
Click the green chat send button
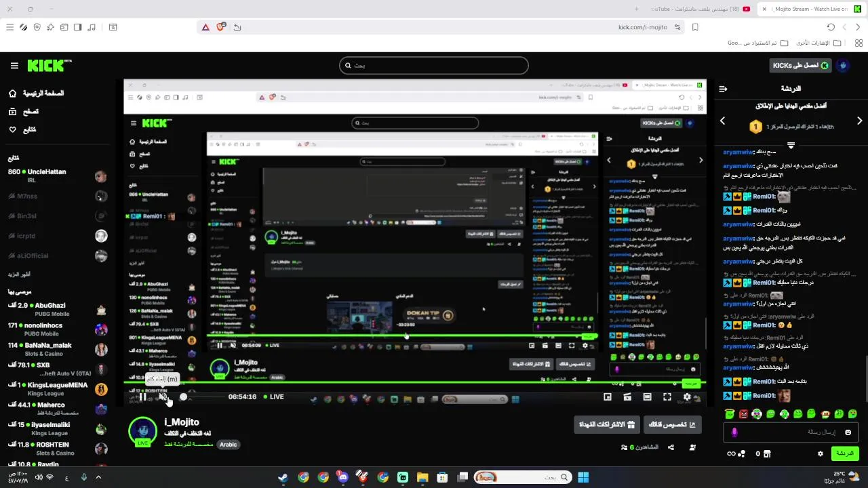tap(845, 453)
